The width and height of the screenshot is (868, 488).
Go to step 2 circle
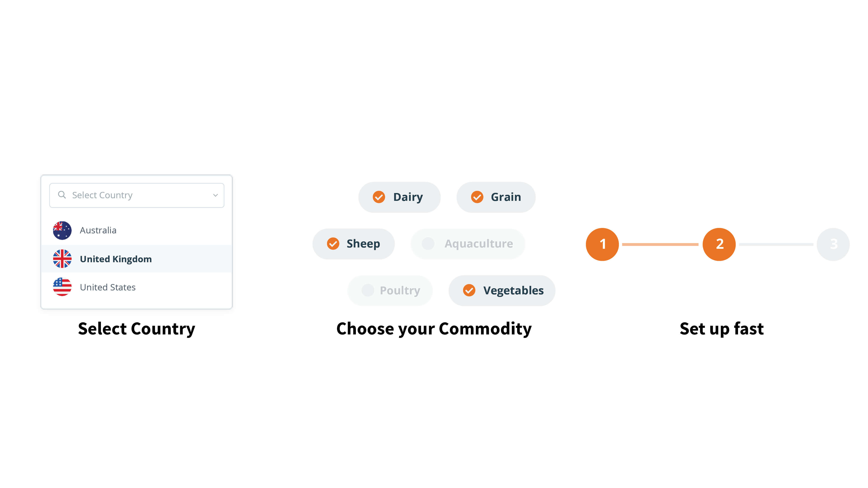coord(719,244)
